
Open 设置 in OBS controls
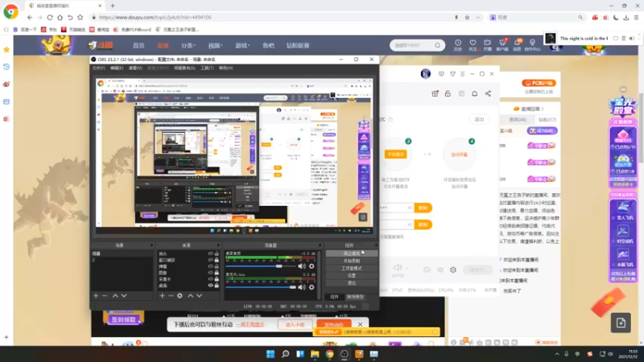352,276
